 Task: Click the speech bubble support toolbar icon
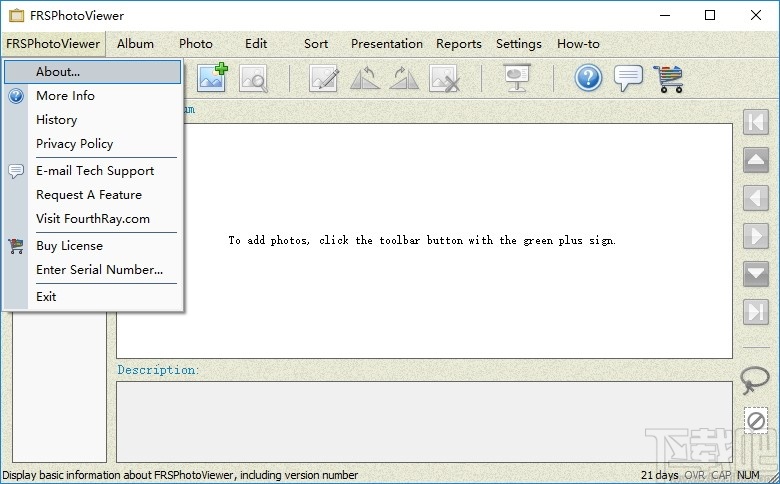[628, 78]
